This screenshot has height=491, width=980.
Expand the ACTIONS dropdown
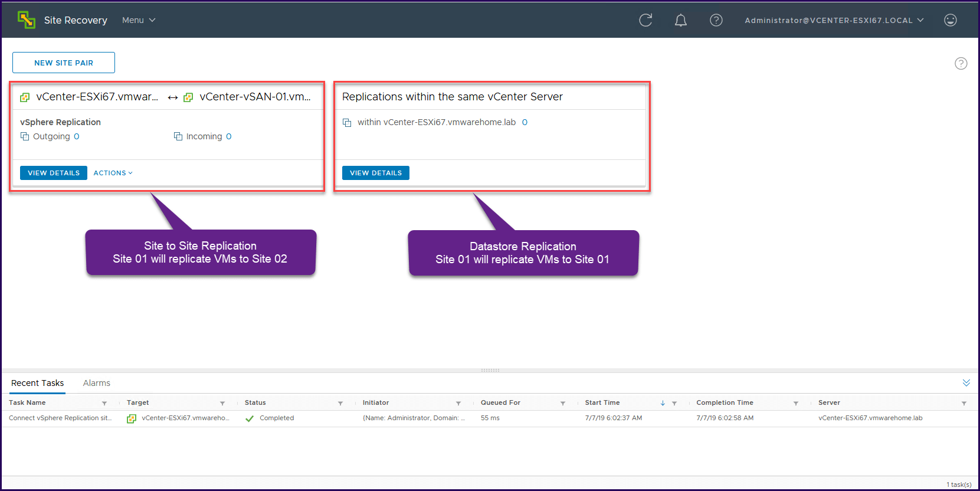[x=113, y=173]
